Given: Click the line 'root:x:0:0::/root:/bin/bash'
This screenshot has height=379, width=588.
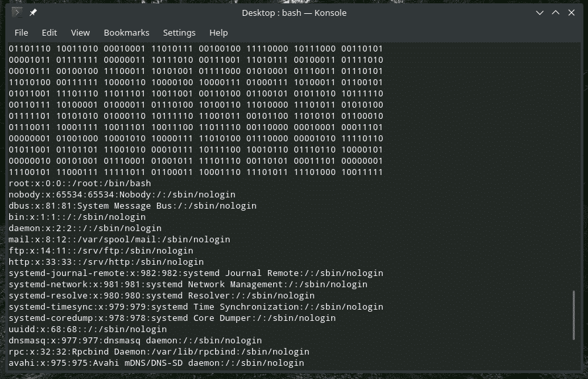Looking at the screenshot, I should click(79, 183).
